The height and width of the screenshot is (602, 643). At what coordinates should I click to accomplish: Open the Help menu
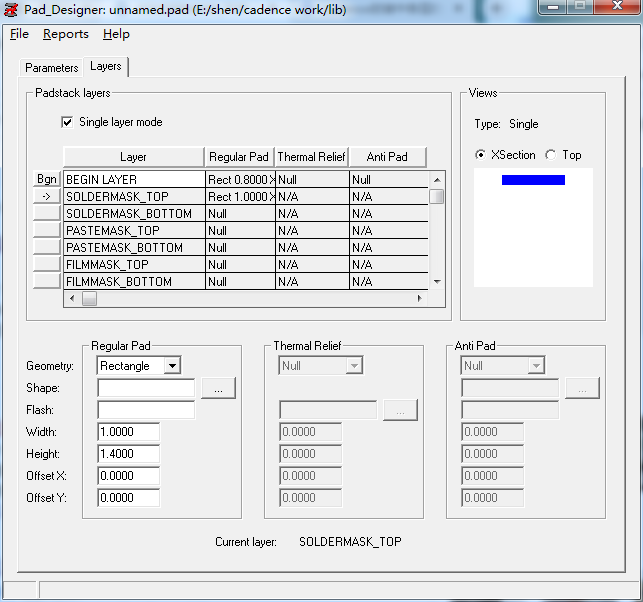click(x=116, y=34)
